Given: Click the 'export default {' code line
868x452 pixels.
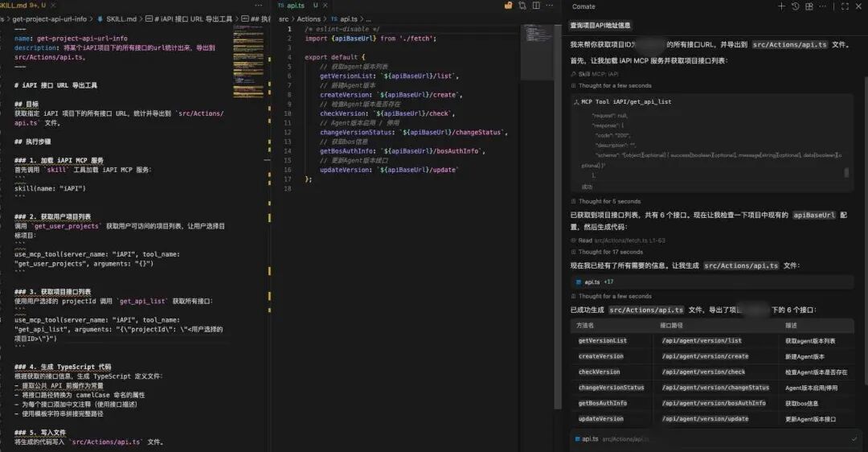Looking at the screenshot, I should coord(335,57).
